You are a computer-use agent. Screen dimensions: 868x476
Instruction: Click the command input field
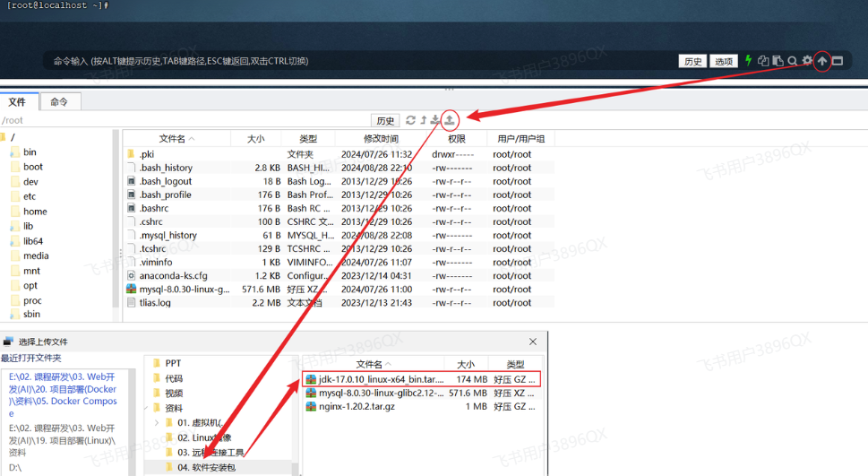[x=360, y=61]
